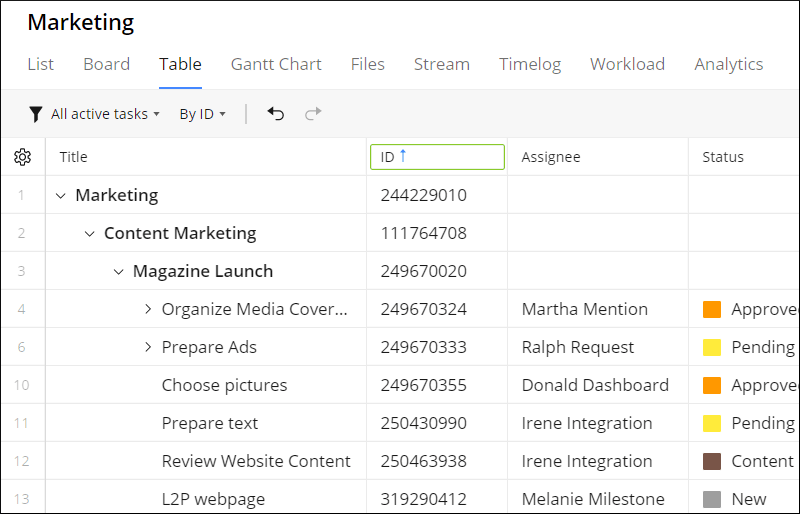Click the Status column header

pos(723,157)
